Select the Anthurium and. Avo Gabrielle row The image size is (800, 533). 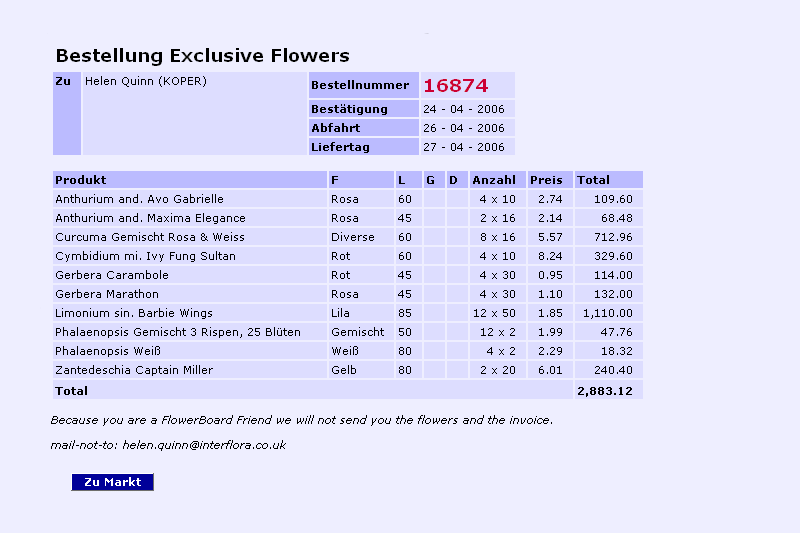pyautogui.click(x=139, y=199)
